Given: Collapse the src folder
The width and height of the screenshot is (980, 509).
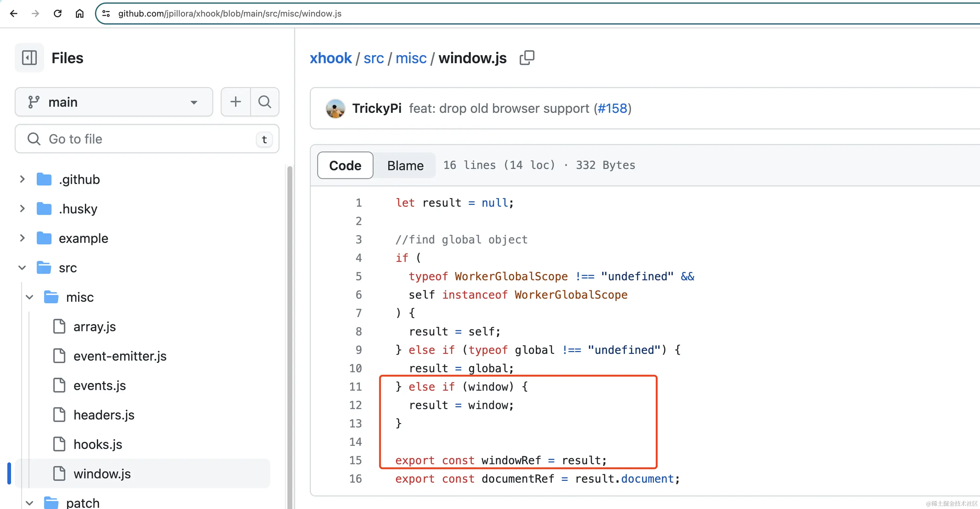Looking at the screenshot, I should point(22,268).
